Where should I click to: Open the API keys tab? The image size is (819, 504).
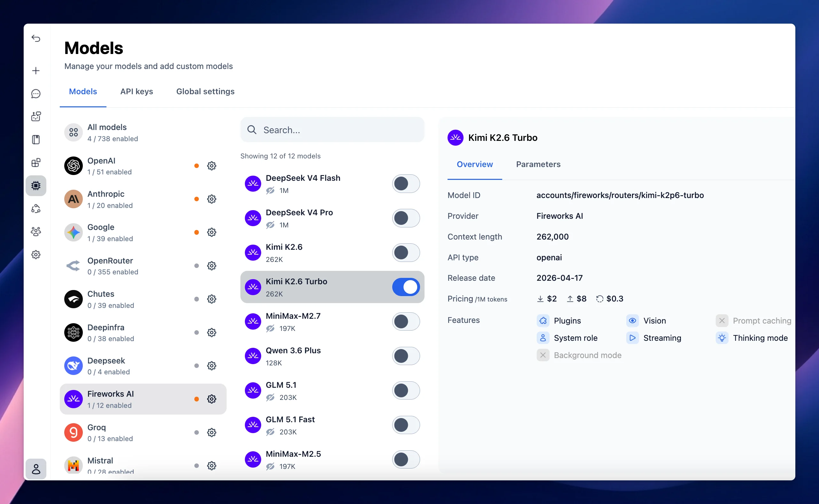coord(136,91)
